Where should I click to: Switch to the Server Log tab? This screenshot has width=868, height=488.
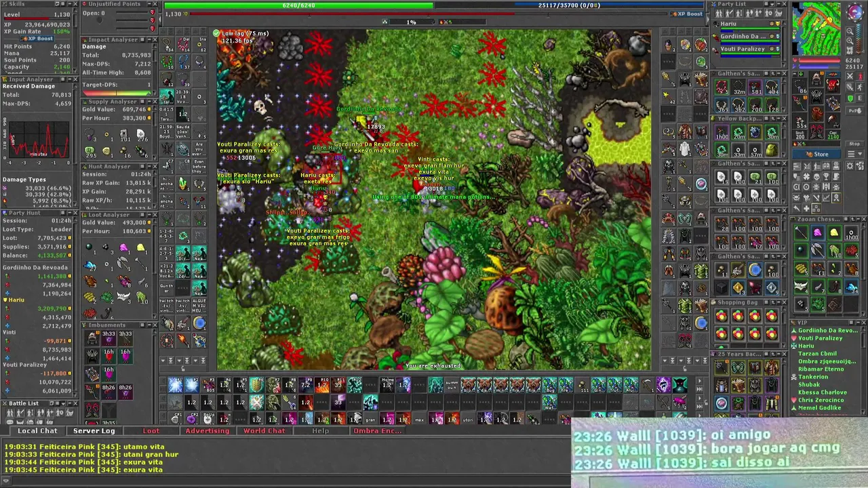[x=94, y=431]
